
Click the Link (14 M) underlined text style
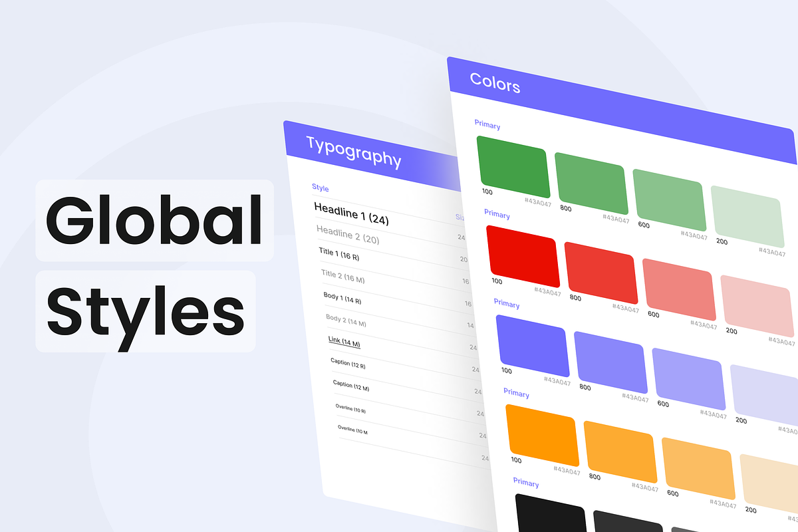click(344, 342)
